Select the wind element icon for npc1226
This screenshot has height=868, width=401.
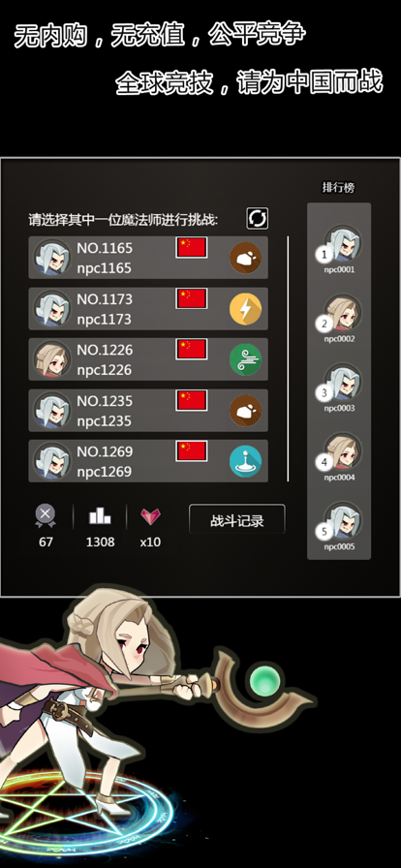245,359
